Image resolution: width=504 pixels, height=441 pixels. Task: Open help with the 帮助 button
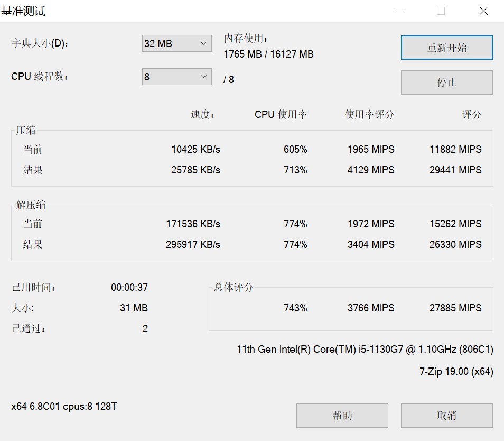pos(342,416)
